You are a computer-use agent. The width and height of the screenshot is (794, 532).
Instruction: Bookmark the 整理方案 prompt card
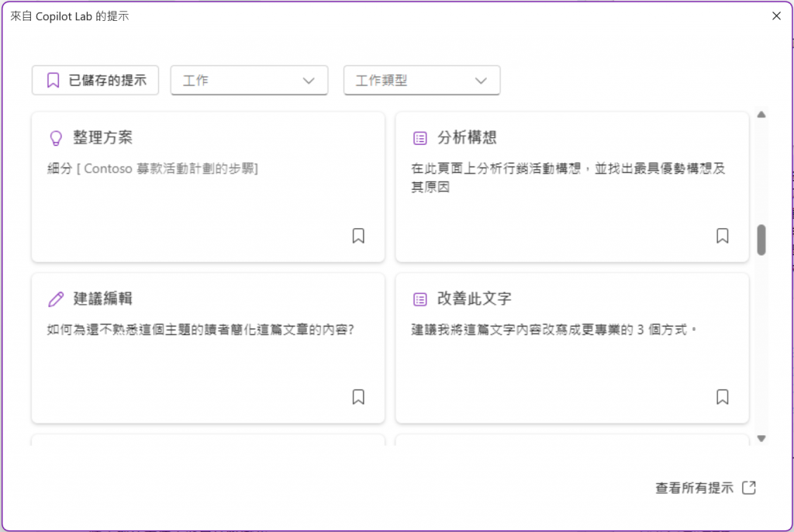(358, 236)
